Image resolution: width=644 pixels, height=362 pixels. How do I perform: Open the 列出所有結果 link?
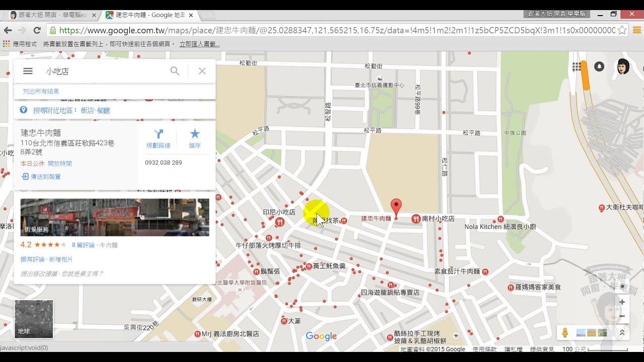pyautogui.click(x=41, y=91)
